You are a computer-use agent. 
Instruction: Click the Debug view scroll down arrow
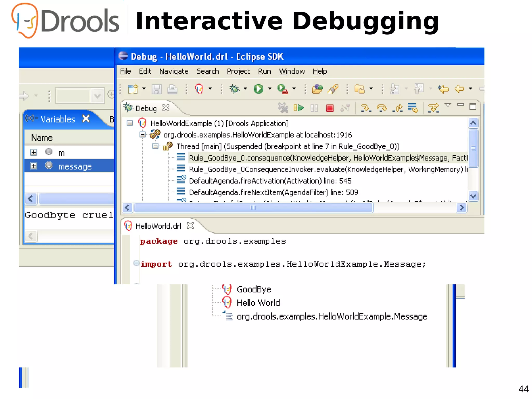tap(473, 196)
